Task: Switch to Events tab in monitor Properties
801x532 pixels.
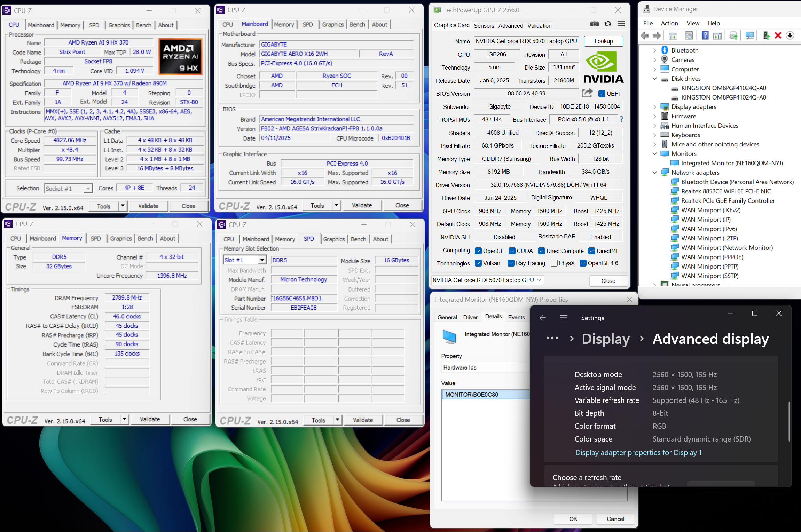Action: (x=516, y=317)
